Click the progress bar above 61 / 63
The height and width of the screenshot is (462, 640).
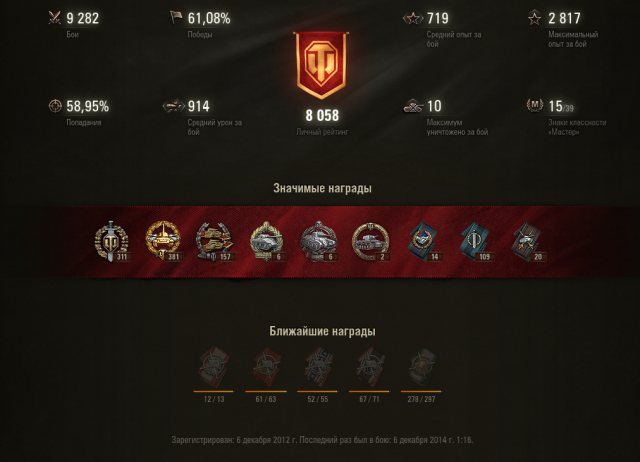click(x=266, y=391)
